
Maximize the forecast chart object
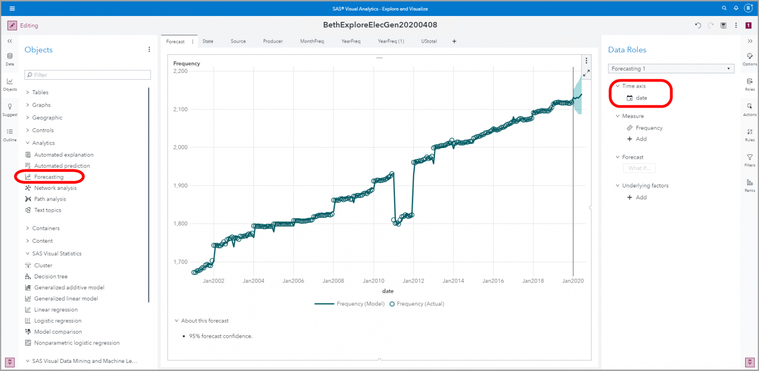[586, 73]
